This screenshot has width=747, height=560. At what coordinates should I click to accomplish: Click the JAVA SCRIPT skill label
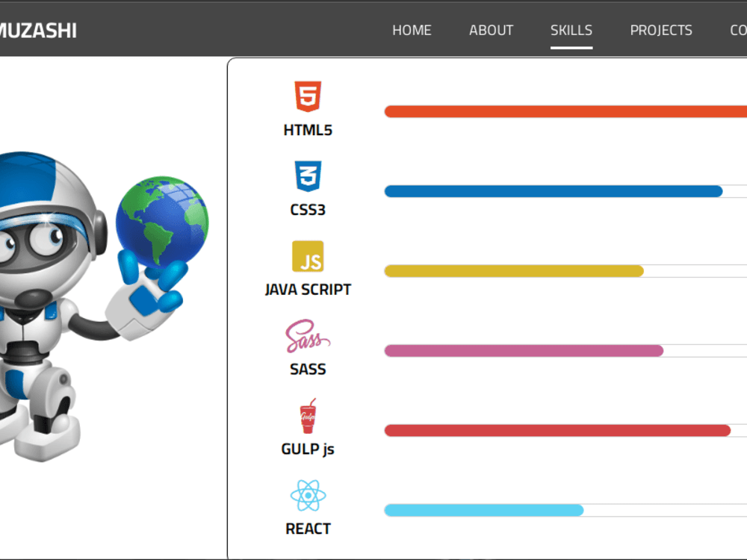coord(309,289)
